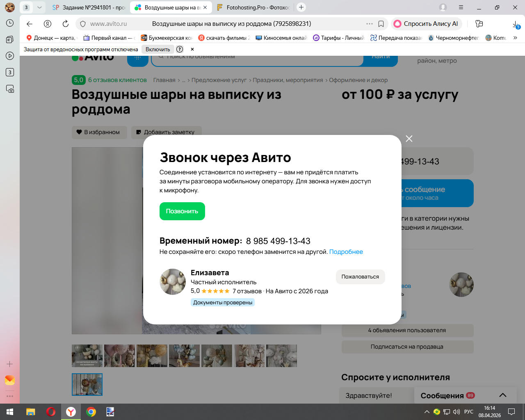Click the green Позвонить button

click(x=182, y=211)
